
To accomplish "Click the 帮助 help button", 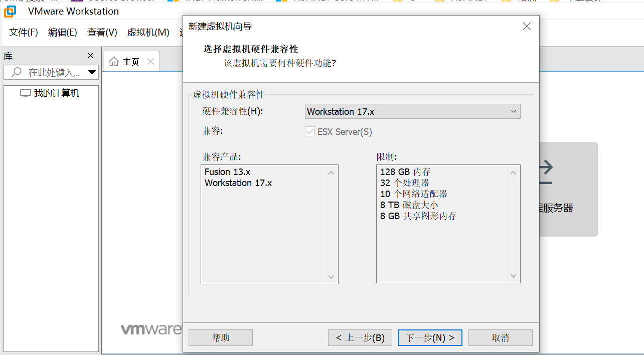I will pos(221,338).
